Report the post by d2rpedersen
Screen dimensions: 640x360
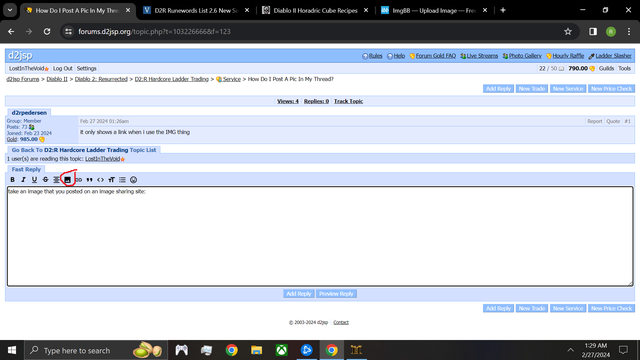point(595,121)
